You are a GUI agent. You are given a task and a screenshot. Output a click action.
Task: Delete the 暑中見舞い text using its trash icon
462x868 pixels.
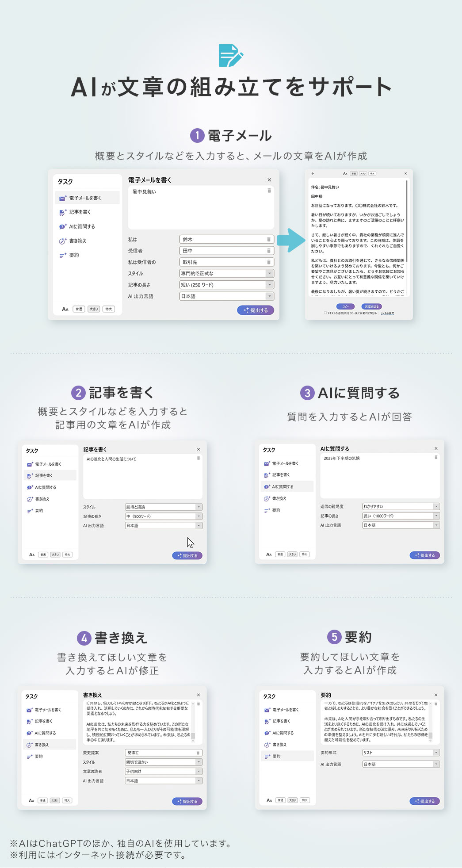269,191
